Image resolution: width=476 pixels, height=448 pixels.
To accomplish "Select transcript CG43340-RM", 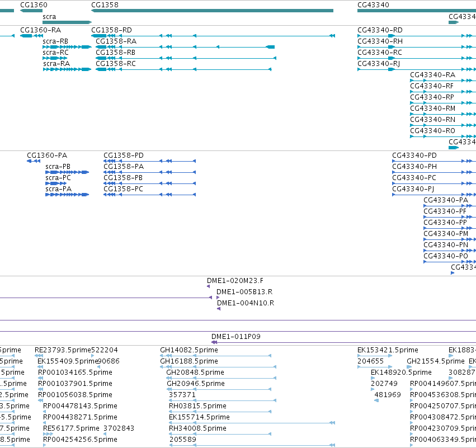I will [432, 109].
